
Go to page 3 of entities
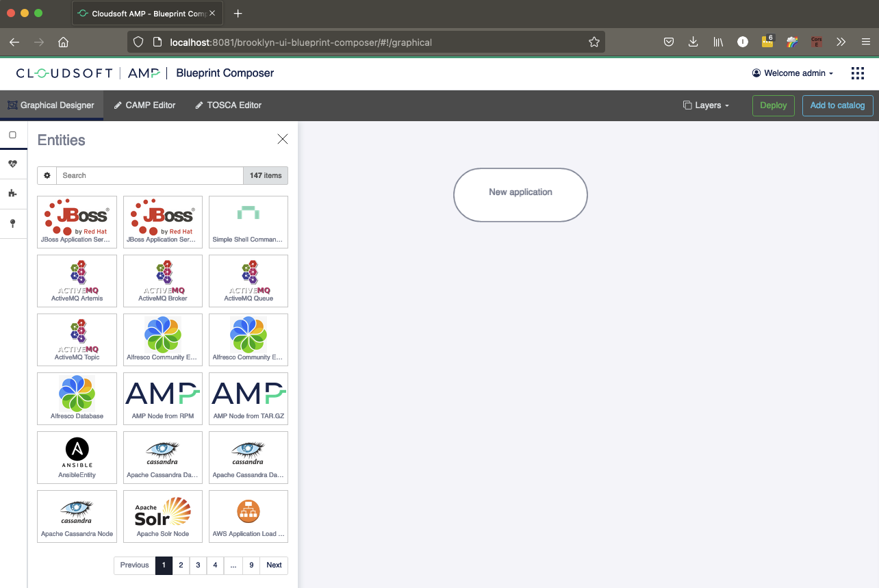[x=198, y=565]
